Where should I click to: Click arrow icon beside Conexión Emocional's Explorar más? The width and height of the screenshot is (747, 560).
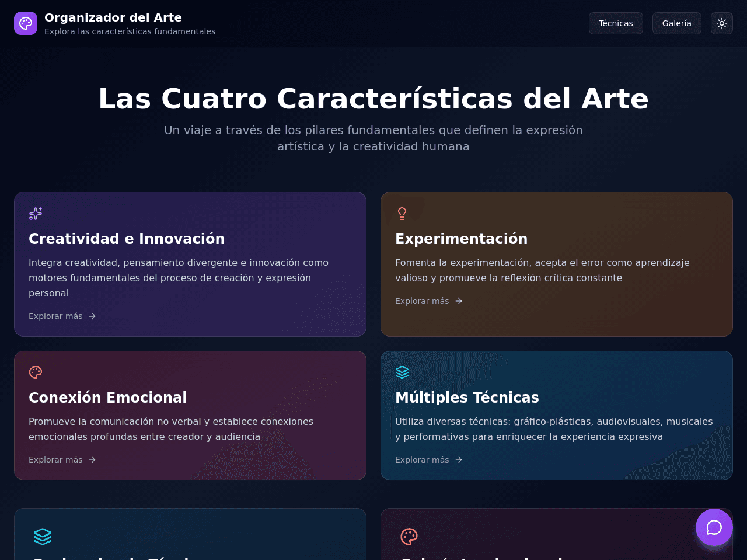(x=92, y=460)
